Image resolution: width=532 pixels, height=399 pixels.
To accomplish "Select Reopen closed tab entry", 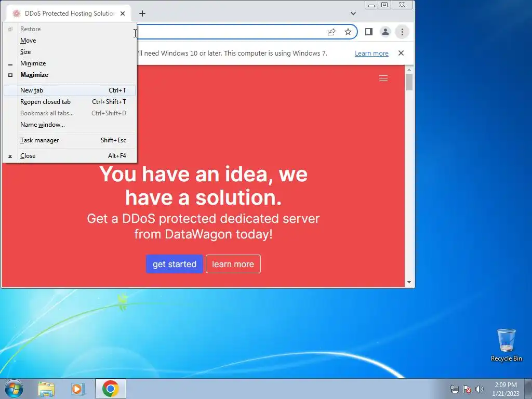I will tap(70, 102).
